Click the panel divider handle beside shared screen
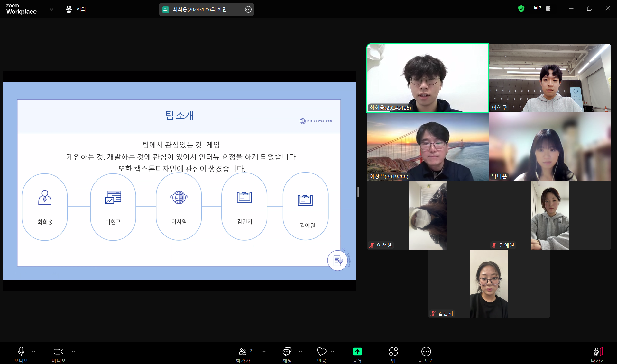 (x=358, y=192)
